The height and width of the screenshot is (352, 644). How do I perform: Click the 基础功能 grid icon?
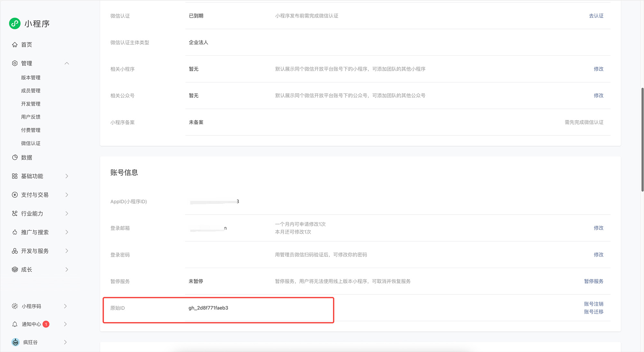pyautogui.click(x=15, y=176)
